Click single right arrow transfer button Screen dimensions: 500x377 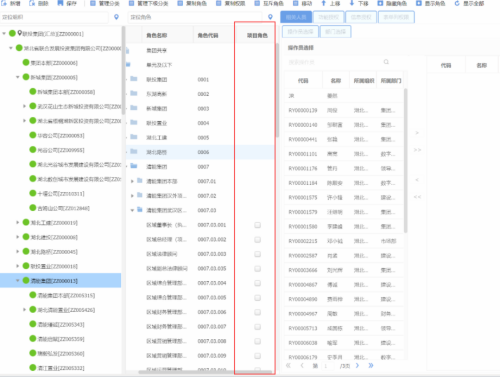tap(417, 133)
